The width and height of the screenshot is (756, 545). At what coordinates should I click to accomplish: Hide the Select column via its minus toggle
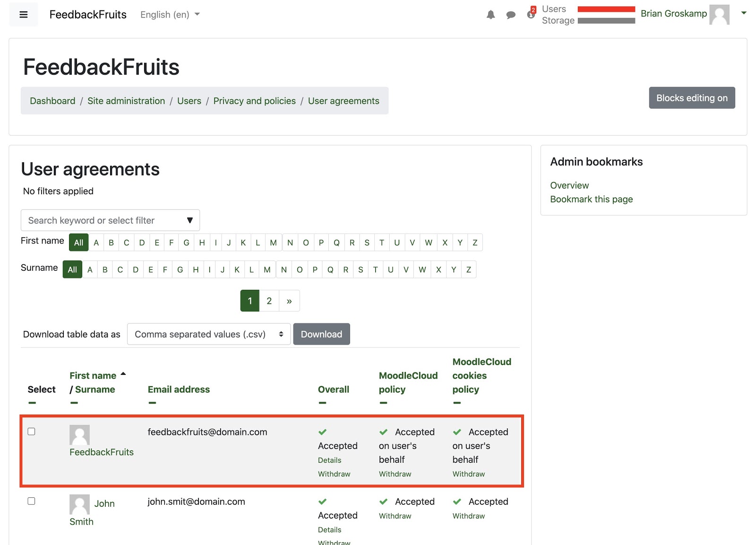[32, 403]
